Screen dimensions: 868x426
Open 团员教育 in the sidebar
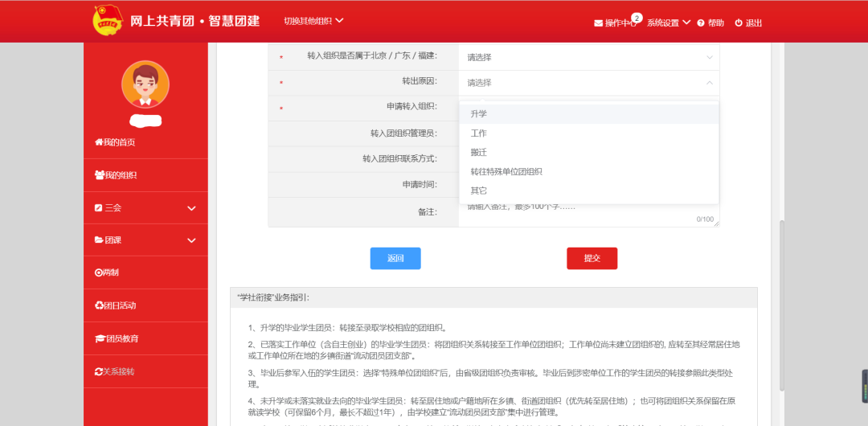point(117,338)
